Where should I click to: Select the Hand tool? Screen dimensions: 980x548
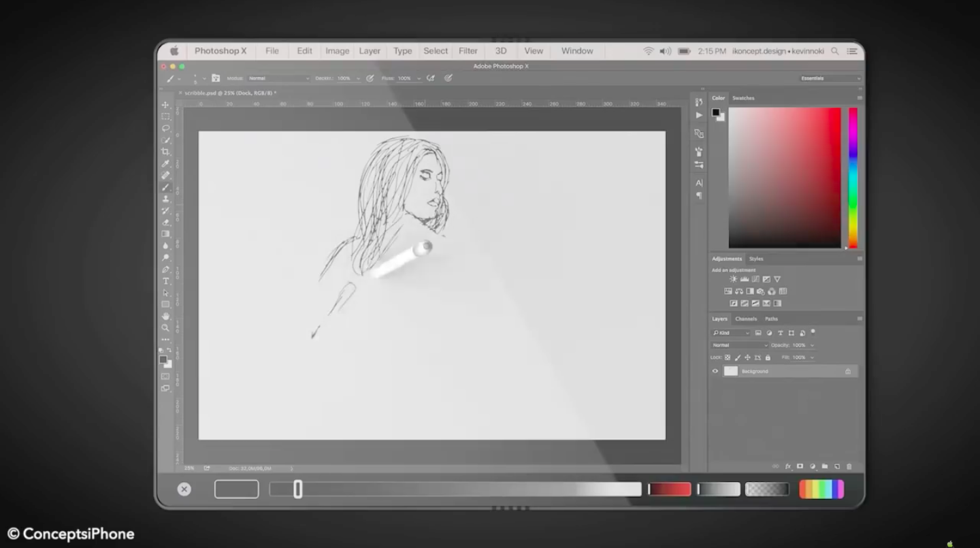pos(165,317)
